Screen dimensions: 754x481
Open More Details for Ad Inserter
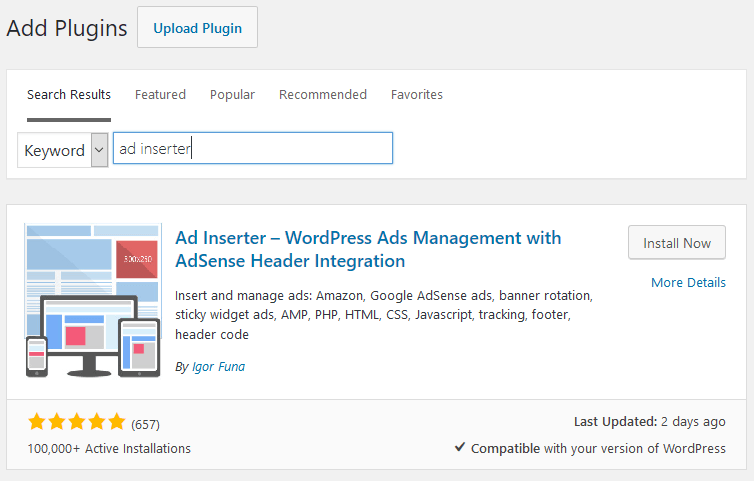click(688, 283)
